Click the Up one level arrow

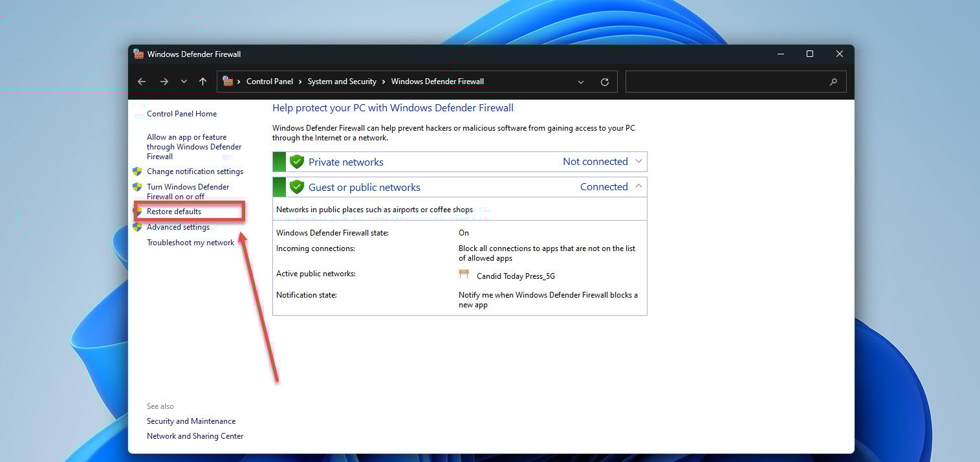click(x=203, y=82)
